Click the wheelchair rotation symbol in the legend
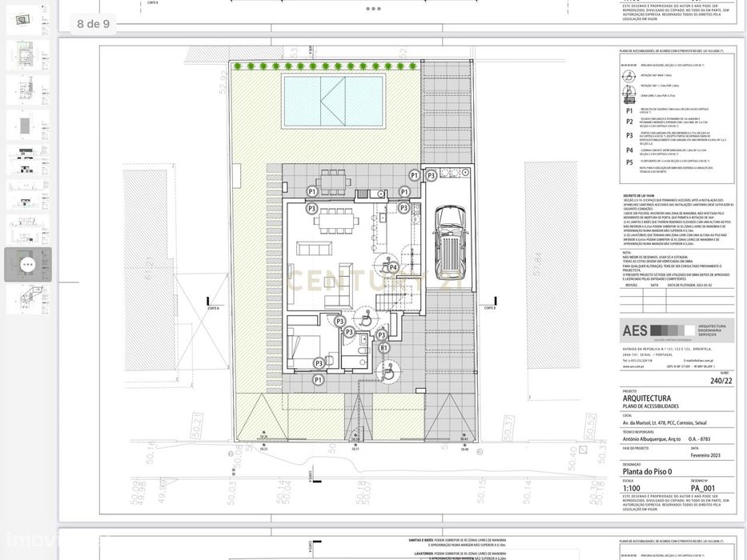747x560 pixels. (x=629, y=75)
